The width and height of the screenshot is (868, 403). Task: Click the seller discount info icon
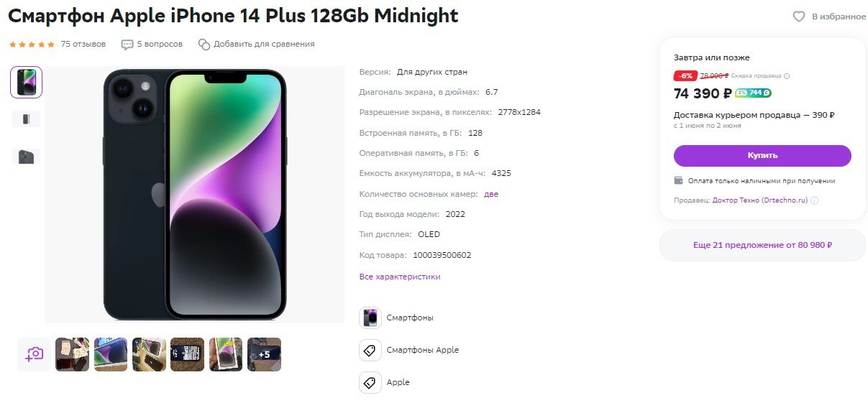click(787, 76)
